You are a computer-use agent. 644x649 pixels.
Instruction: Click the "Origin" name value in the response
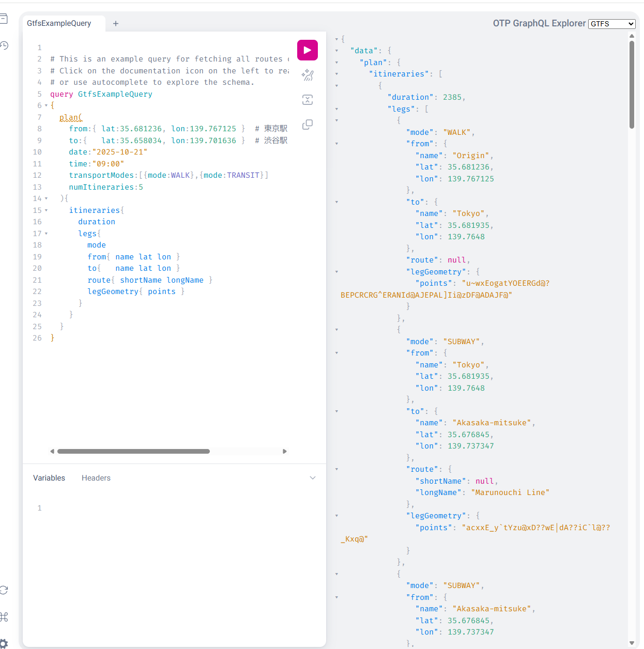[471, 156]
